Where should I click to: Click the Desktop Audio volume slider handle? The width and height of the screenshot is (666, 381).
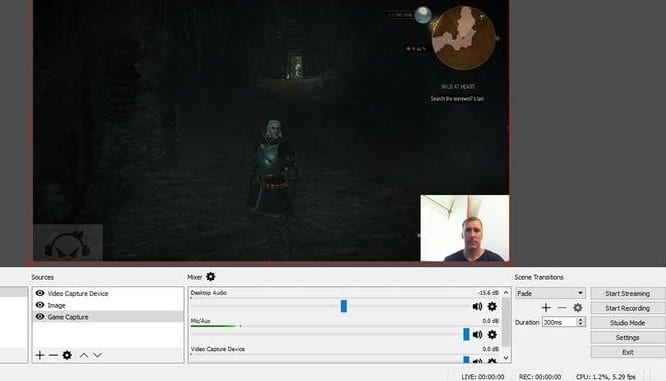coord(344,306)
